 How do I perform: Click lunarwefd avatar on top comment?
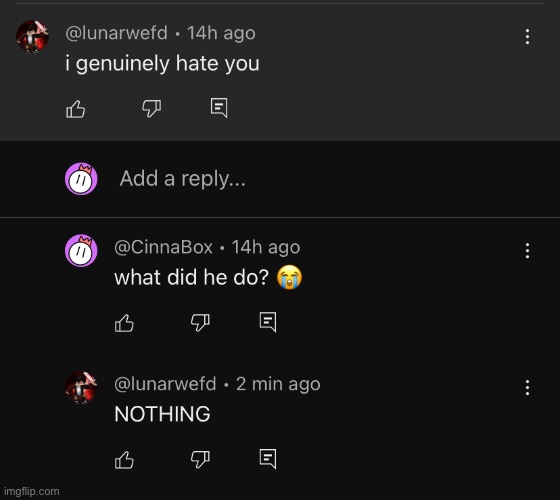coord(32,36)
